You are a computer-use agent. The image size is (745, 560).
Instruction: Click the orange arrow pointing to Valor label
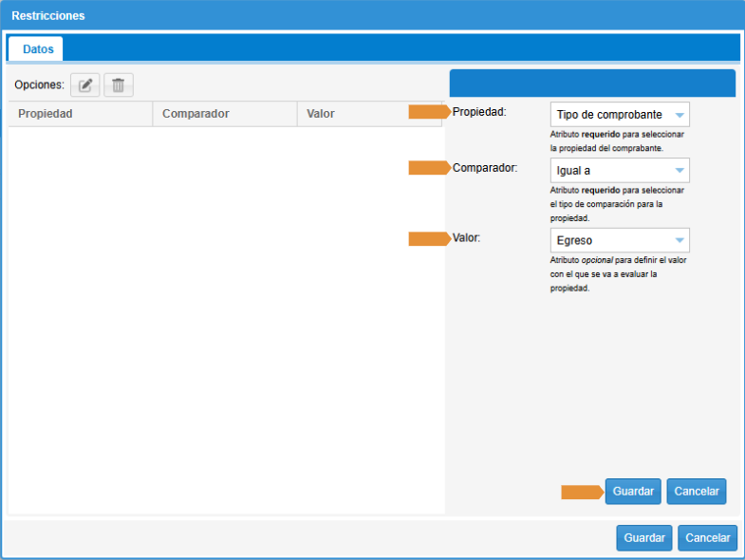[429, 238]
